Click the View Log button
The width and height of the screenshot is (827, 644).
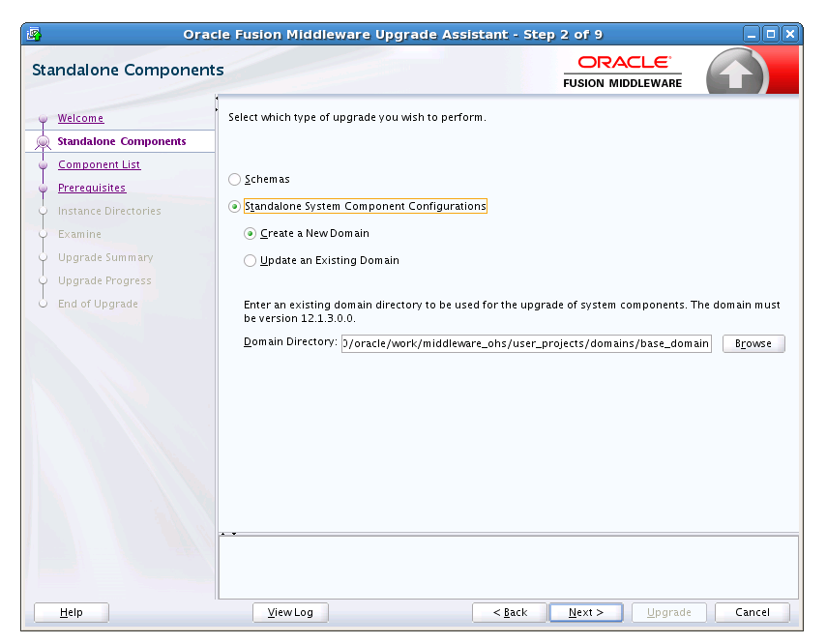click(290, 612)
